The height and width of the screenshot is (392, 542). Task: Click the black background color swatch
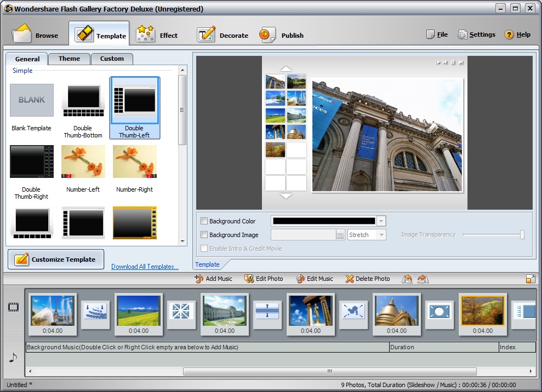click(x=323, y=221)
